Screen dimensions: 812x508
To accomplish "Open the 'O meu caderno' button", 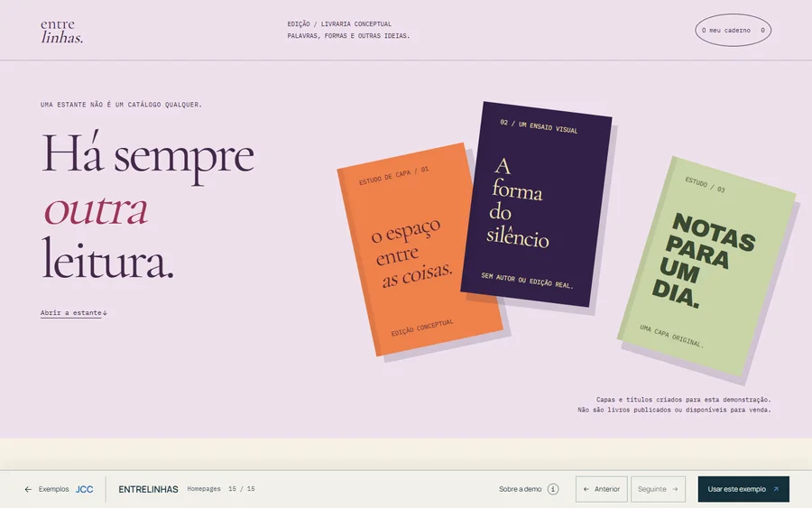I will pos(733,30).
